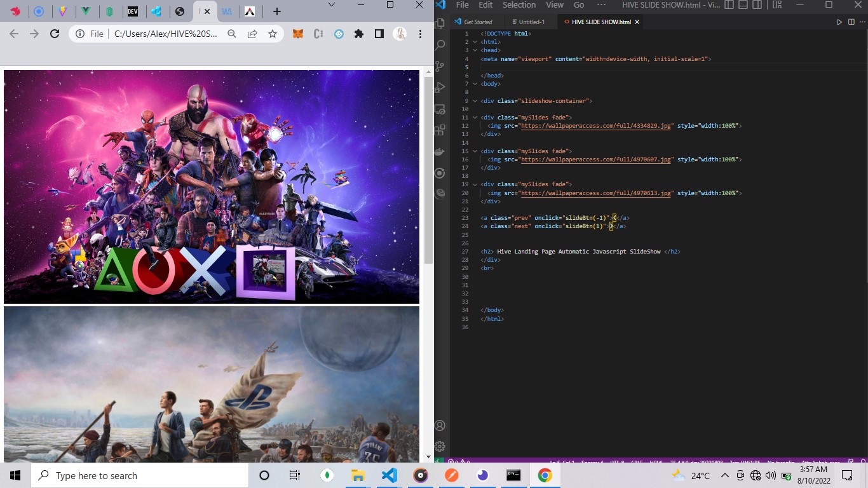Open the Chrome profile avatar
The width and height of the screenshot is (868, 488).
[400, 34]
